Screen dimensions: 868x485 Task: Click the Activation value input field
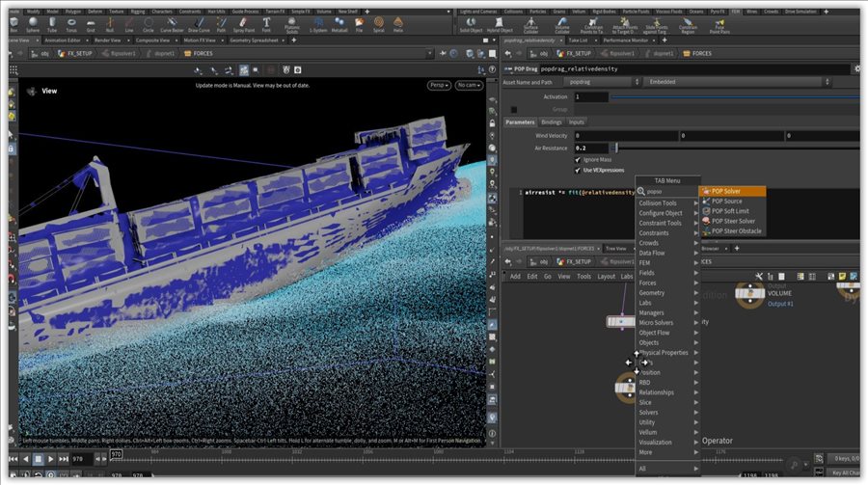pos(590,97)
